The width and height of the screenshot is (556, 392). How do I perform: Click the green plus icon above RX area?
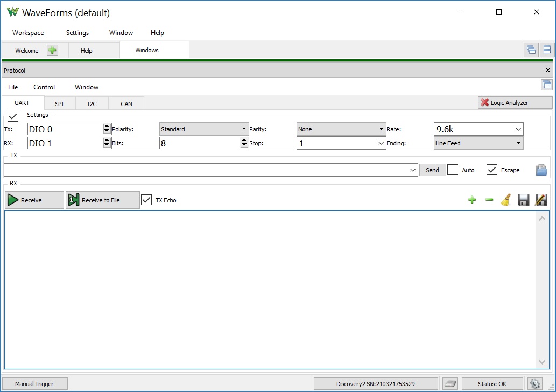[472, 200]
